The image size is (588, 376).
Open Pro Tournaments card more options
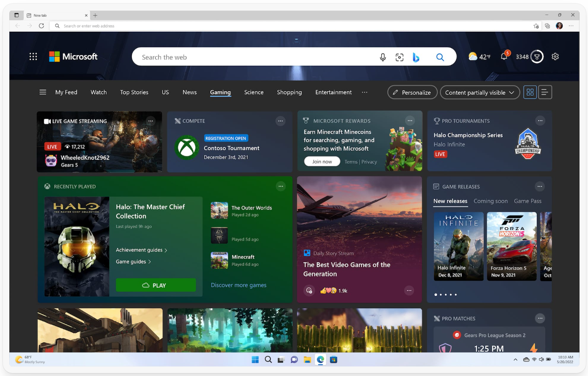tap(540, 121)
